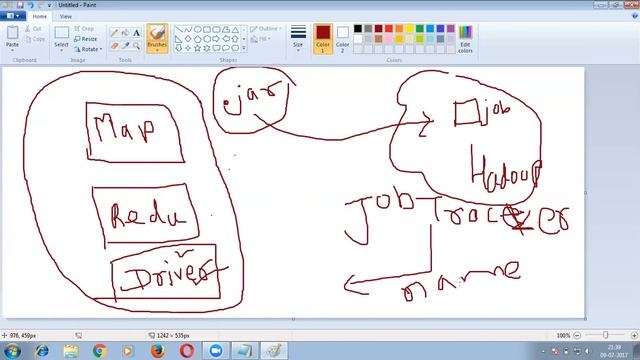Select the Eraser tool

pos(115,46)
